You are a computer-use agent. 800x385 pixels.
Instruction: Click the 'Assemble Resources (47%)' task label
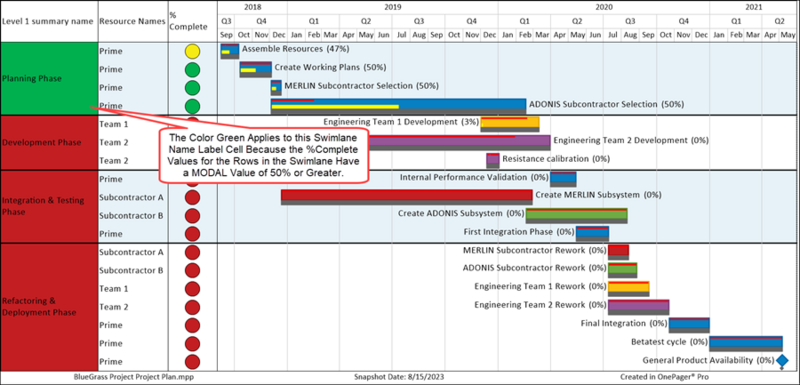[x=295, y=49]
